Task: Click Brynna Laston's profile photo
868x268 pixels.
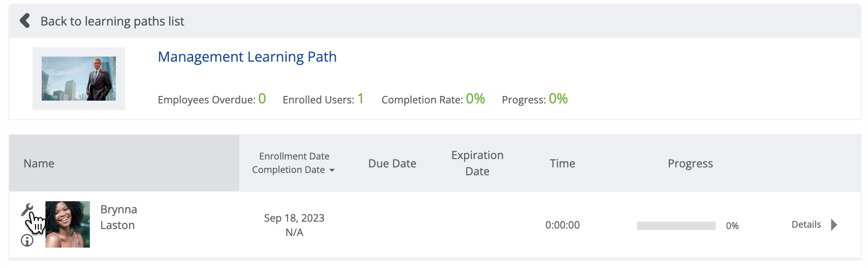Action: pos(68,224)
